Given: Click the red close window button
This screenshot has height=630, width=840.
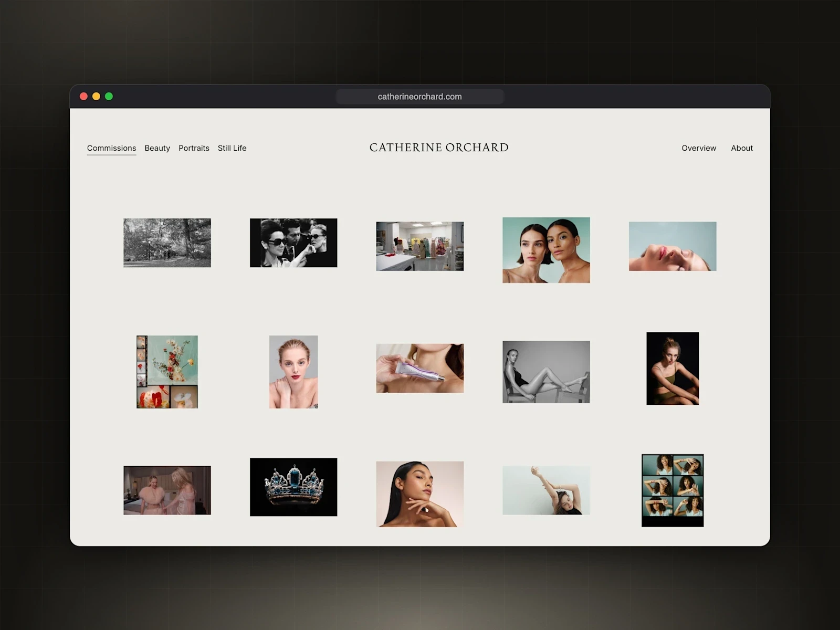Looking at the screenshot, I should click(83, 96).
